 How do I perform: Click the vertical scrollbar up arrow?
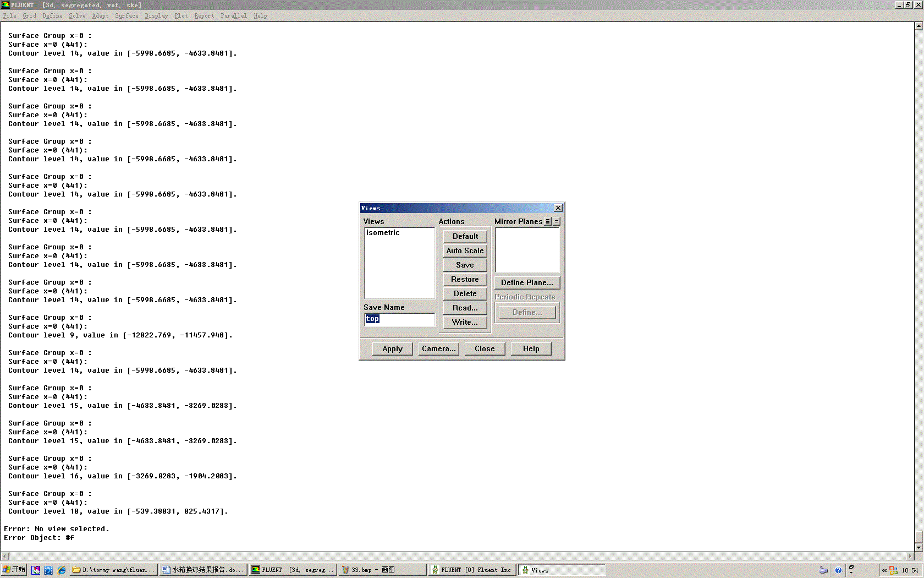[919, 26]
